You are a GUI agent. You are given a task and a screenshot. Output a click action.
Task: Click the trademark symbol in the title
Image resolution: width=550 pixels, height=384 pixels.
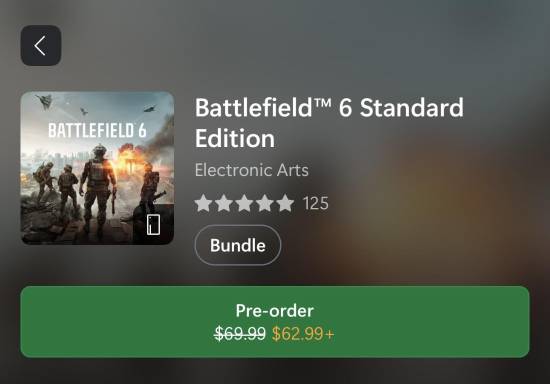(322, 103)
